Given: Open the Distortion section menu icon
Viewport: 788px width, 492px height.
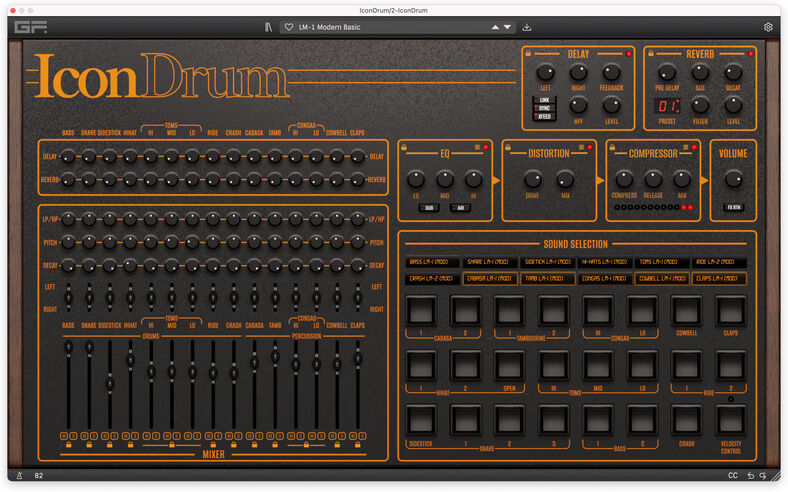Looking at the screenshot, I should click(x=581, y=147).
